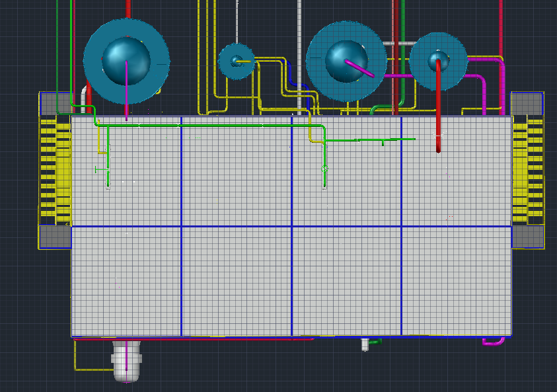Select the gray block at bottom-right corner
557x392 pixels.
527,237
